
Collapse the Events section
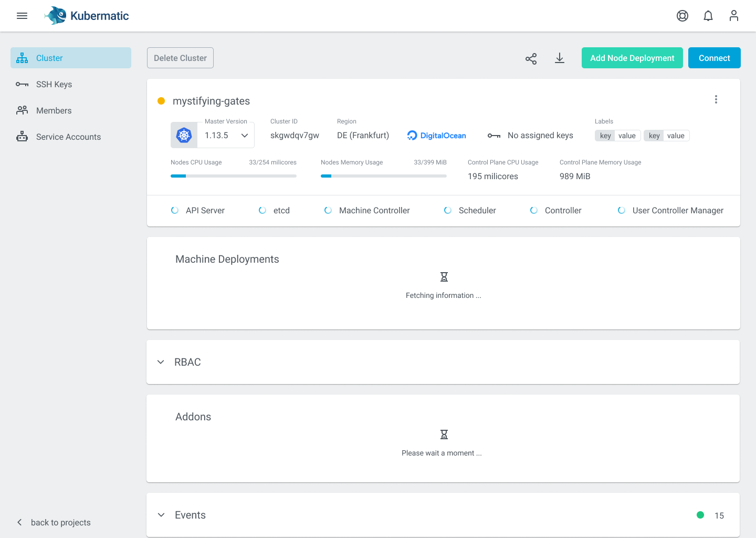coord(161,515)
